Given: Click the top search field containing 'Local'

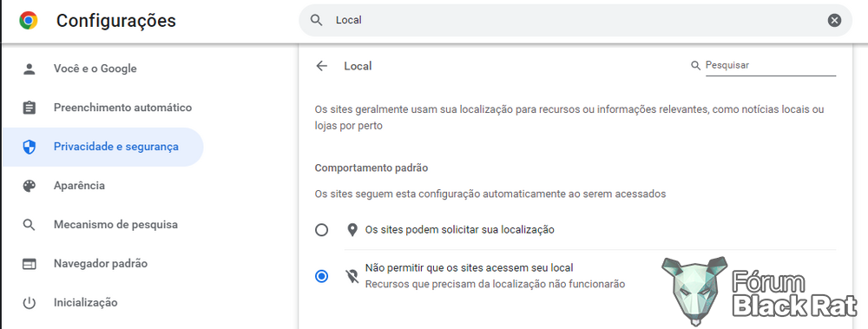Looking at the screenshot, I should point(575,21).
